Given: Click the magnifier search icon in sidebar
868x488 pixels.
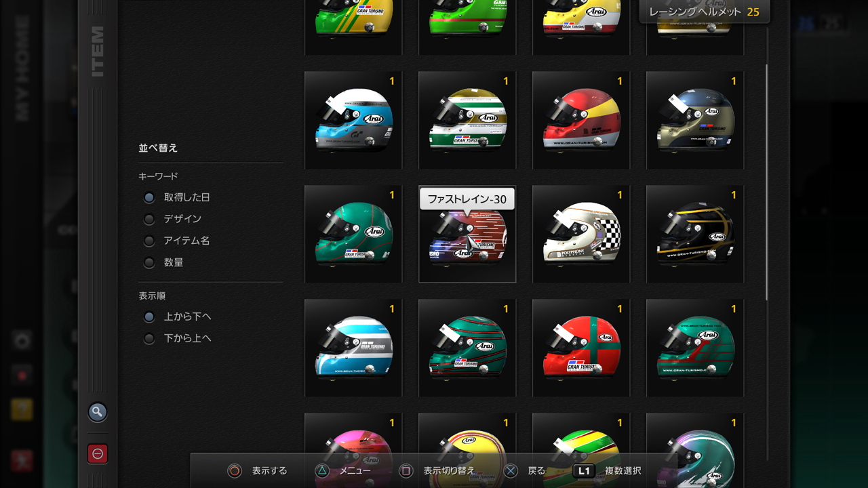Looking at the screenshot, I should (98, 411).
